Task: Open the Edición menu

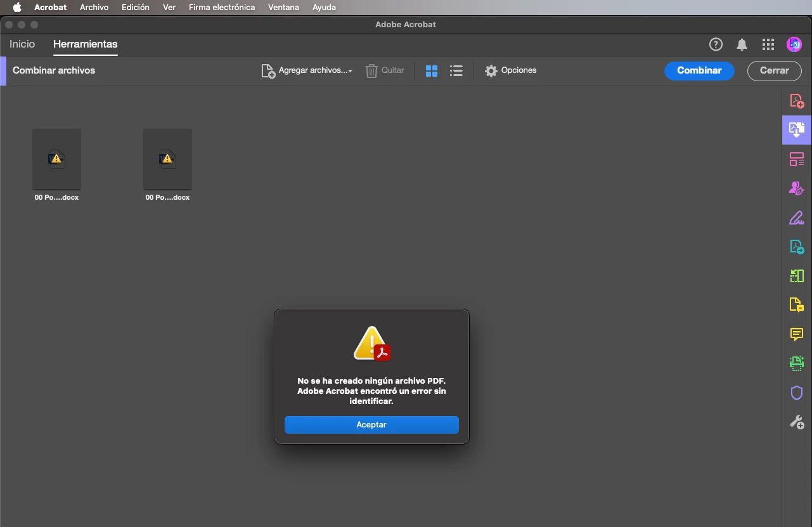Action: [x=136, y=8]
